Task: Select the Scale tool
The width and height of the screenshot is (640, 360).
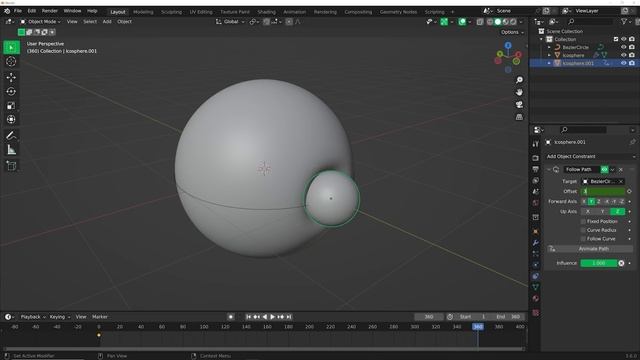Action: click(x=11, y=106)
